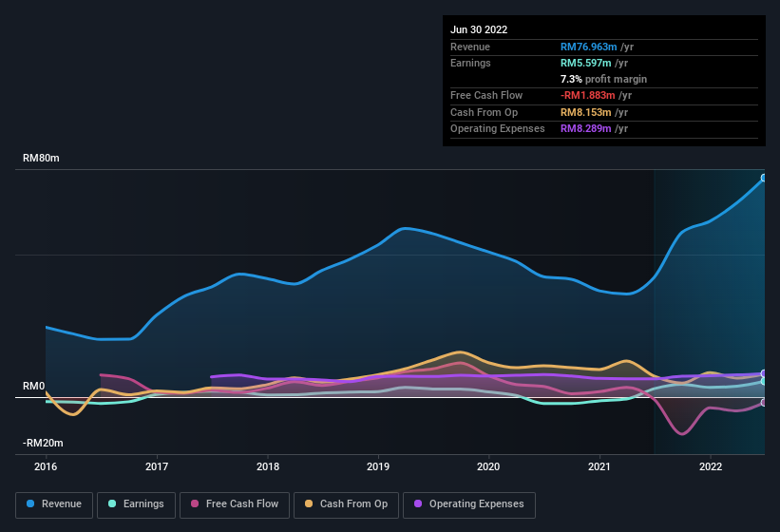The image size is (780, 532).
Task: Toggle the Operating Expenses legend series
Action: coord(469,504)
